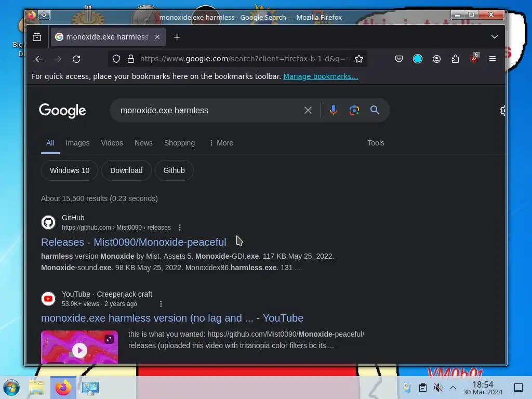Open Firefox View recent browsing icon
The height and width of the screenshot is (399, 532).
(37, 37)
